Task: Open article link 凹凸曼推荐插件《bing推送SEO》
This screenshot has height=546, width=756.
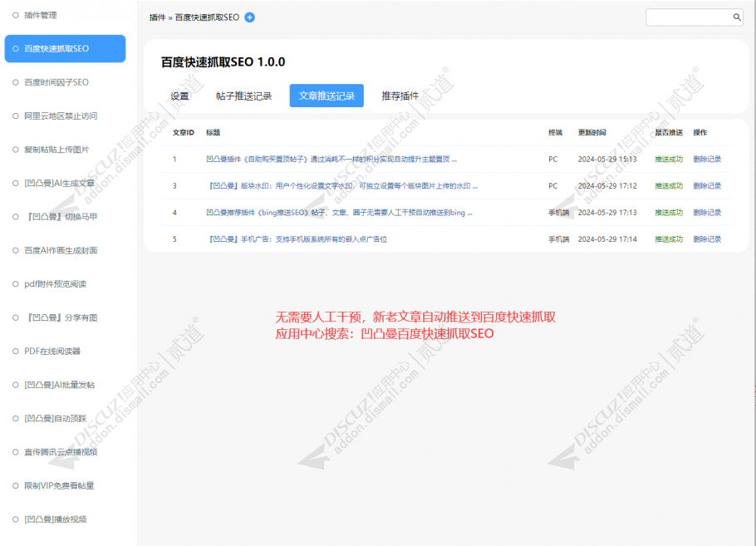Action: [x=339, y=213]
